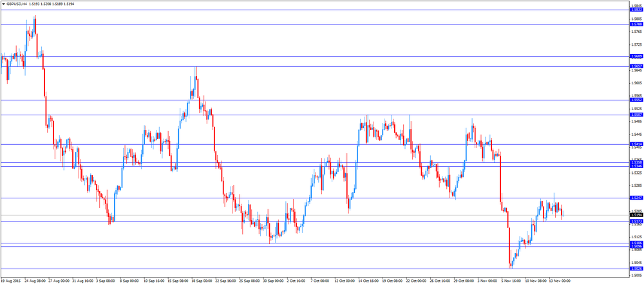Select the 1.5026 horizontal line price label

coord(636,269)
